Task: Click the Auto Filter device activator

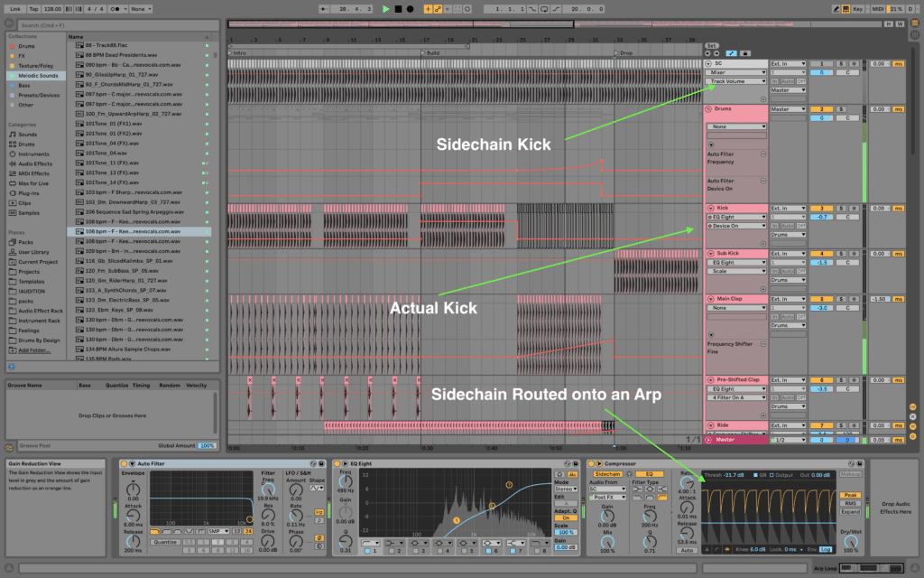Action: pos(124,463)
